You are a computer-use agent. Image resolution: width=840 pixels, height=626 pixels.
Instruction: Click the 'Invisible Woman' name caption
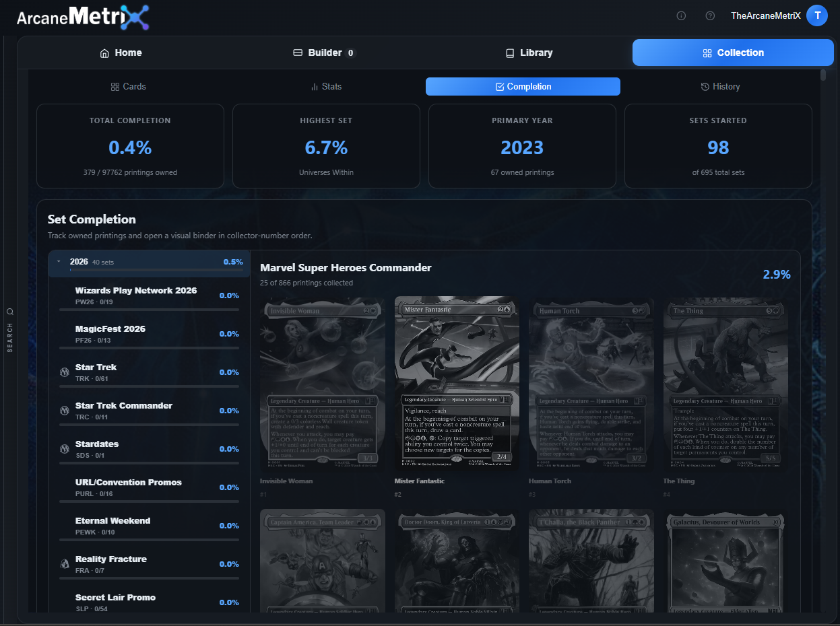click(285, 481)
